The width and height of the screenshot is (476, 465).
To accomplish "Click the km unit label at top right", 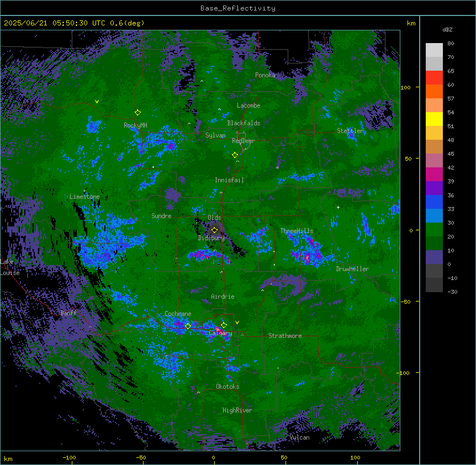I will pyautogui.click(x=411, y=23).
